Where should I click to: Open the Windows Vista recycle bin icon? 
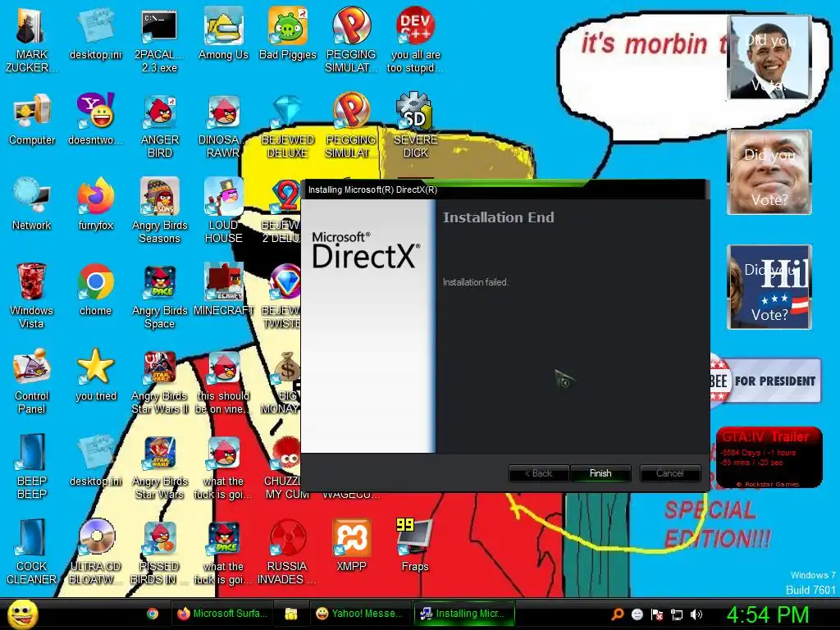(x=31, y=295)
